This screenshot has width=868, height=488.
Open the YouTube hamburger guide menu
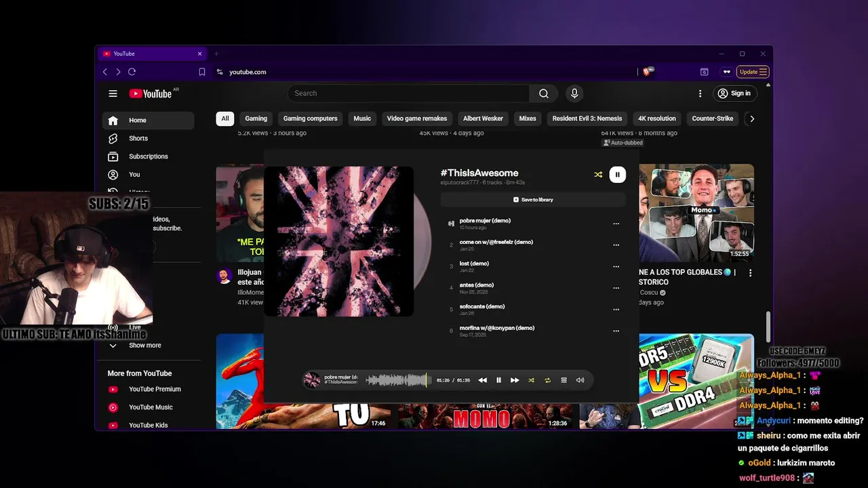pyautogui.click(x=113, y=94)
